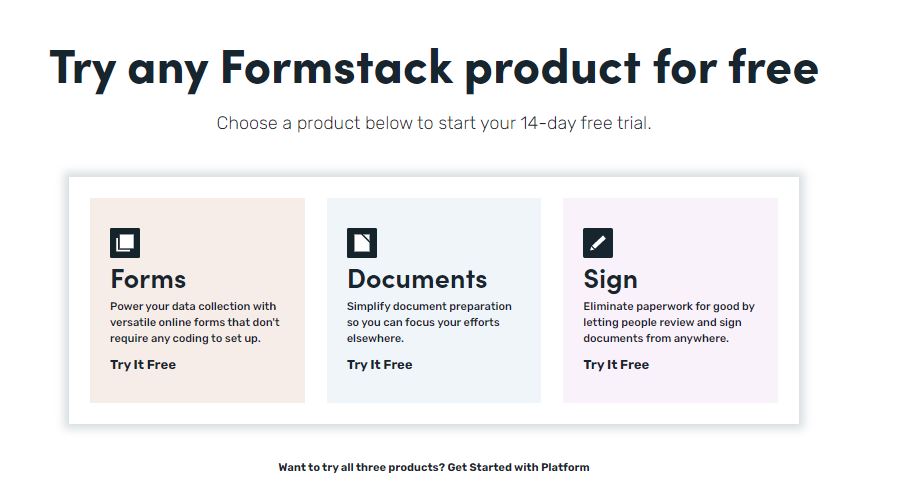Select the Documents card description text

coord(429,322)
